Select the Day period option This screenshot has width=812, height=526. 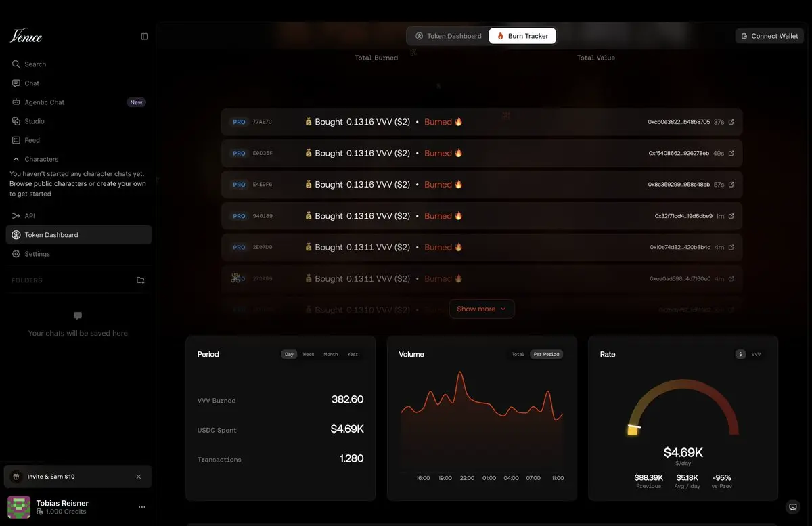pos(289,355)
